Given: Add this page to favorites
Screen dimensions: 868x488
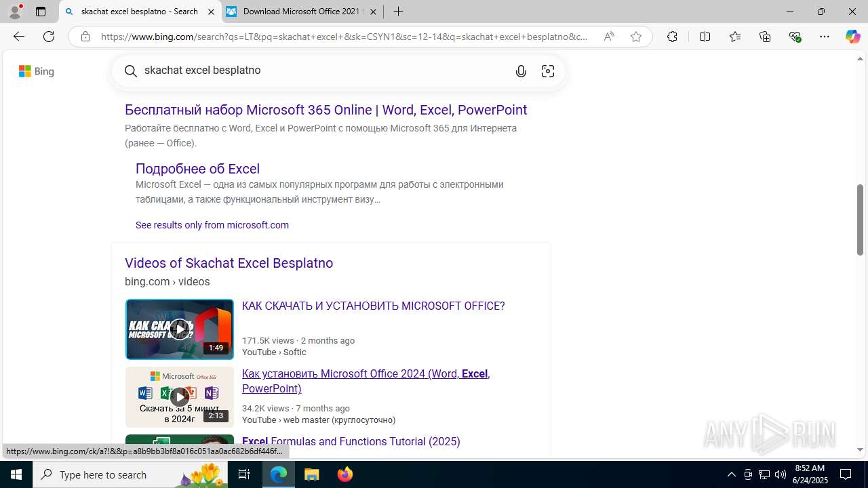Looking at the screenshot, I should point(636,37).
